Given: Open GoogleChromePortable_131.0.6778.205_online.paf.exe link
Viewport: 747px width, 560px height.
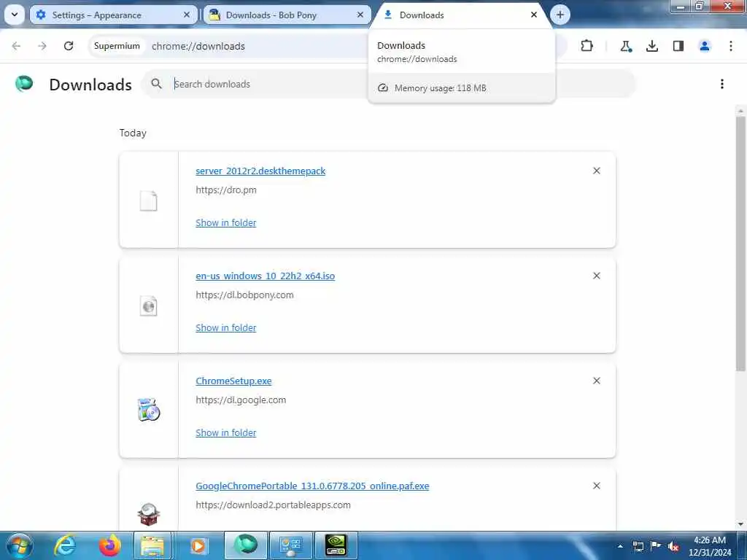Looking at the screenshot, I should pyautogui.click(x=312, y=486).
